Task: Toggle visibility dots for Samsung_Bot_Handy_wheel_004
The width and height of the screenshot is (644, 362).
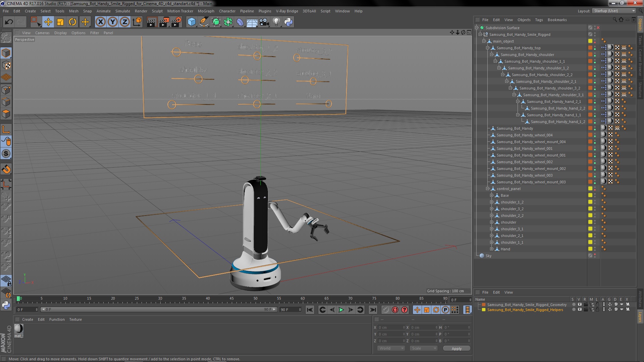Action: [x=595, y=135]
